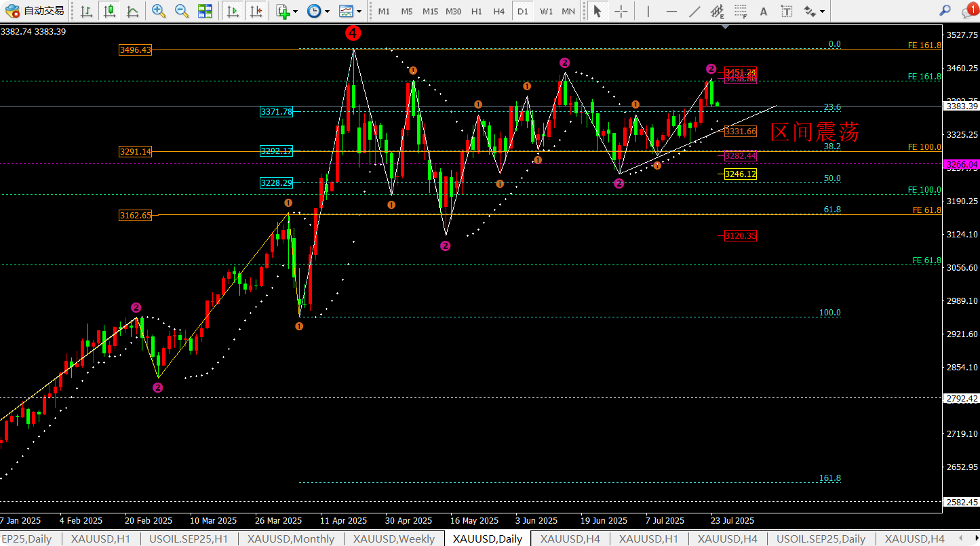This screenshot has height=546, width=980.
Task: Switch to bar chart display
Action: click(x=86, y=11)
